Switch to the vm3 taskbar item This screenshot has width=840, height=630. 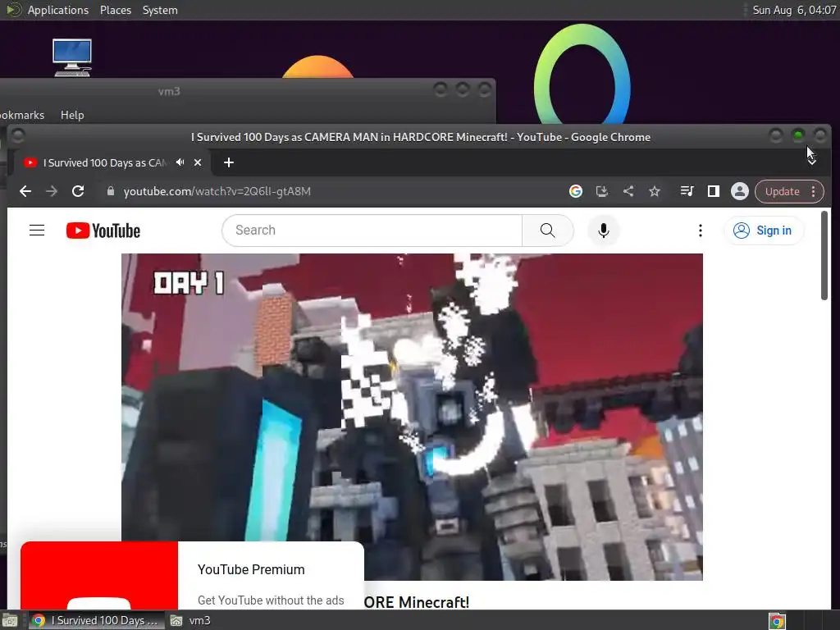[190, 621]
